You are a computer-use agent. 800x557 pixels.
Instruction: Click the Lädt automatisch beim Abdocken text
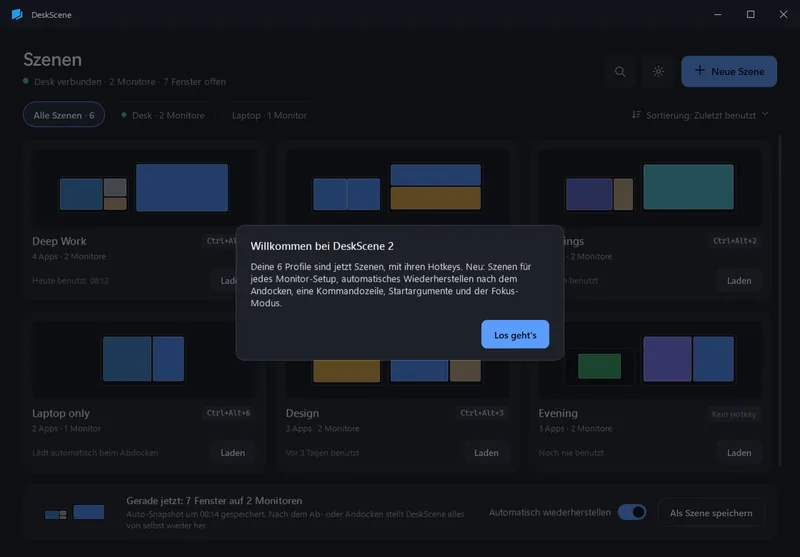[95, 452]
